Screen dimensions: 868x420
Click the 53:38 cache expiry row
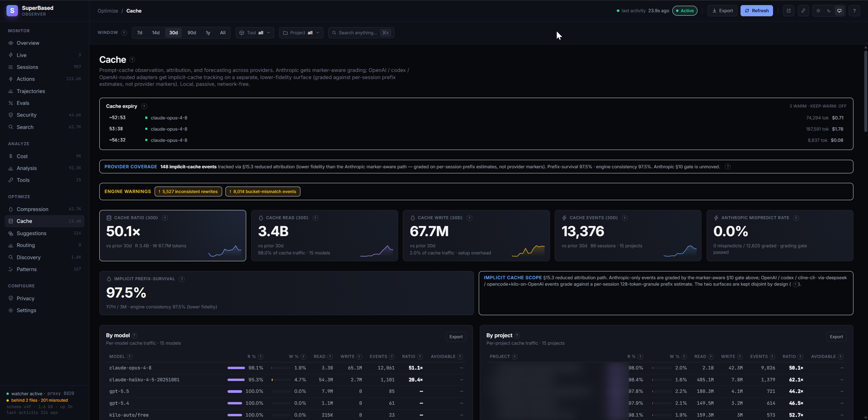pyautogui.click(x=476, y=129)
